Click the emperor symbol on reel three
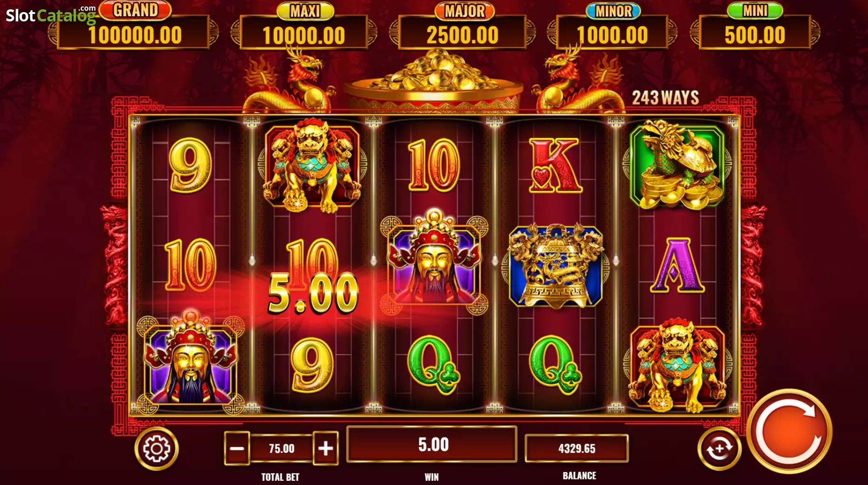 pos(434,262)
